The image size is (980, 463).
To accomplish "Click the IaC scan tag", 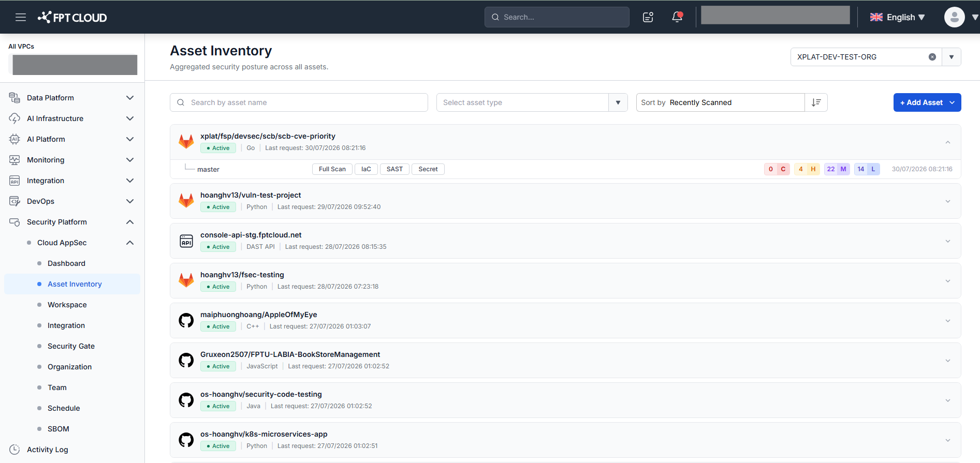I will click(x=366, y=169).
